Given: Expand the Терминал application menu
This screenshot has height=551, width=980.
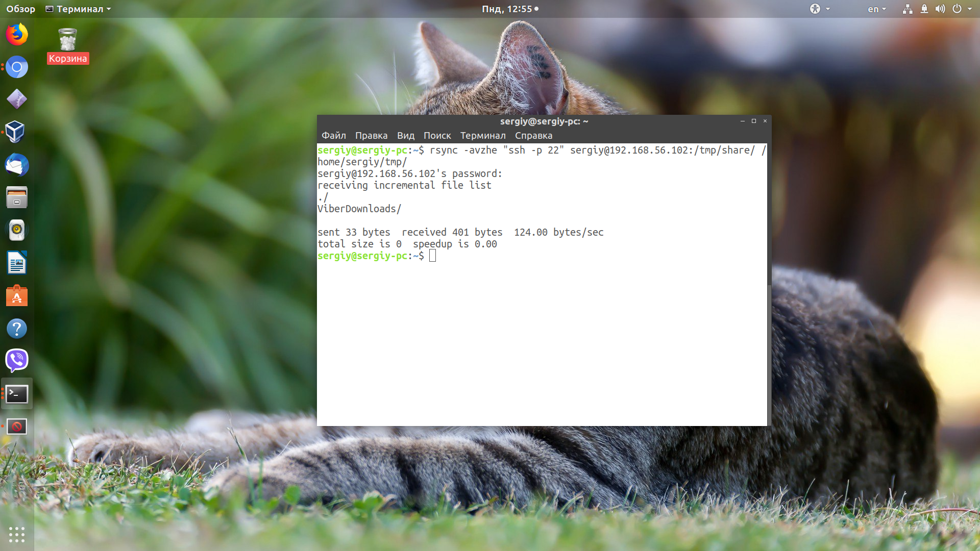Looking at the screenshot, I should [78, 9].
